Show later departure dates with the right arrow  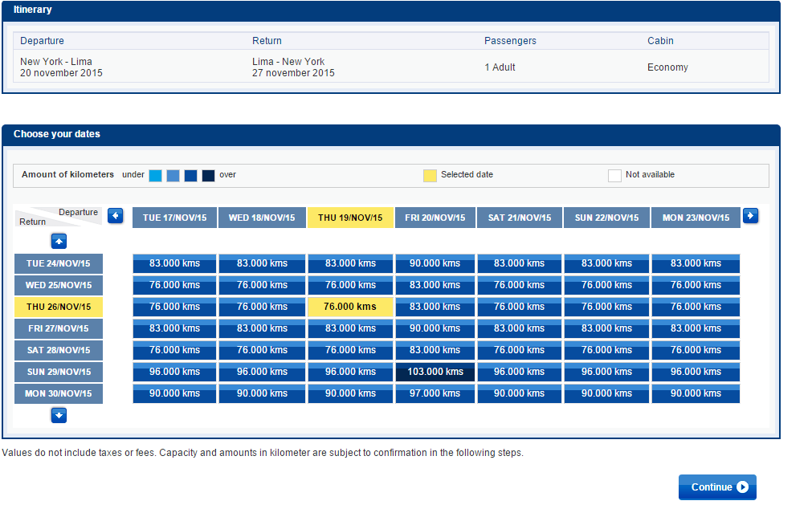(750, 216)
